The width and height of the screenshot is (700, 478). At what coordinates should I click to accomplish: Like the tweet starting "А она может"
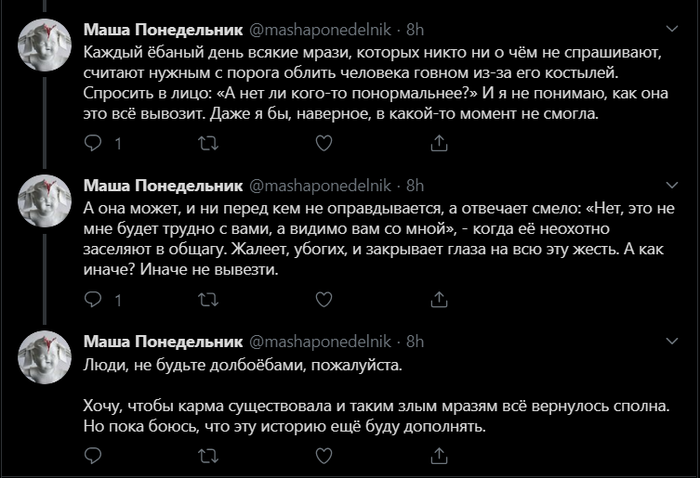(323, 299)
